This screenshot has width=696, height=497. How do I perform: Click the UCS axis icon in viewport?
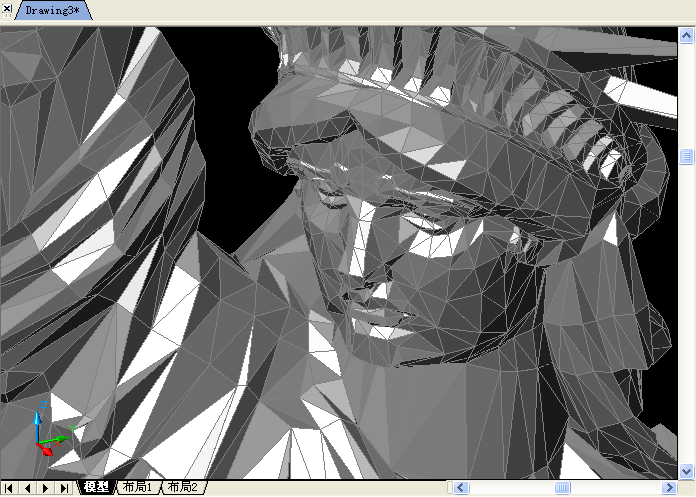coord(51,429)
